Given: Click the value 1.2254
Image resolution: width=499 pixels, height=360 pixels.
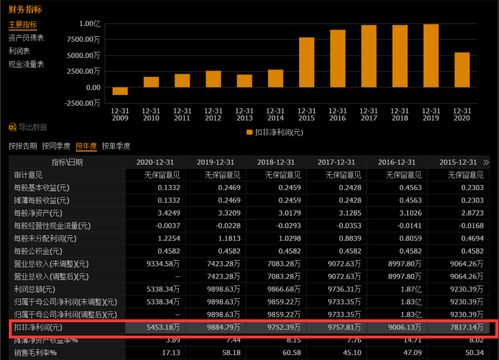Looking at the screenshot, I should click(x=169, y=238).
